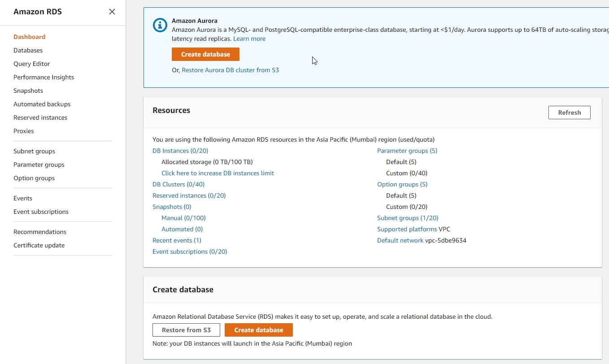The width and height of the screenshot is (609, 364).
Task: View Snapshots from the sidebar
Action: (x=28, y=91)
